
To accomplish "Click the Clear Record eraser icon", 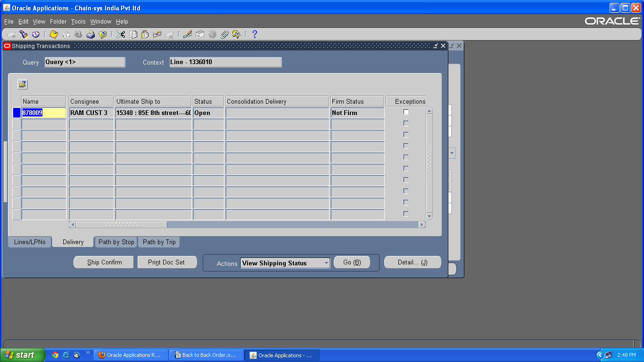I will point(157,34).
